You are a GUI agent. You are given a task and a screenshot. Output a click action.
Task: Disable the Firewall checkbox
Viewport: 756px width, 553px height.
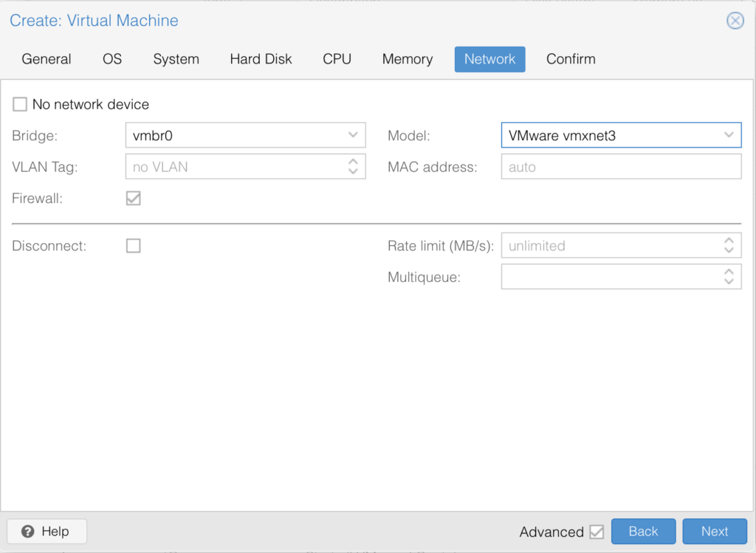click(133, 198)
